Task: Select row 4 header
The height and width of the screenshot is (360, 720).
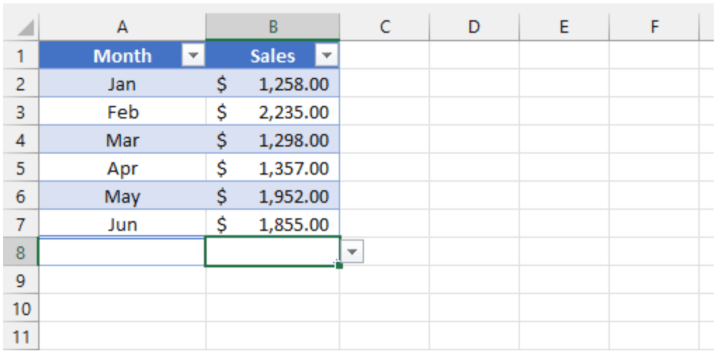Action: pos(20,140)
